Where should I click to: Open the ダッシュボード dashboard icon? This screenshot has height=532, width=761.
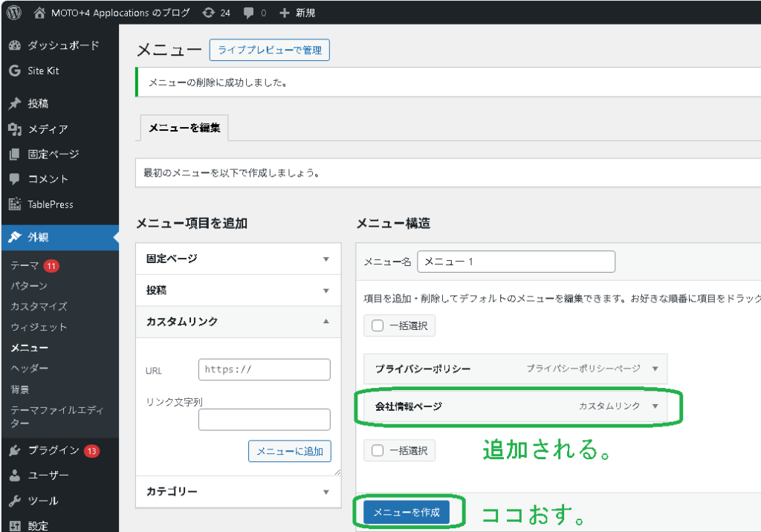point(14,45)
